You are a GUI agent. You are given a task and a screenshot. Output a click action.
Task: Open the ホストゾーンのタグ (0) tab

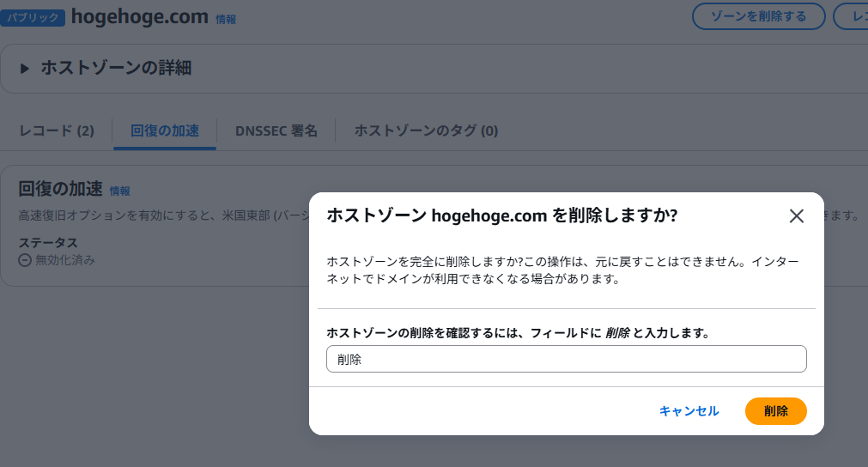426,131
